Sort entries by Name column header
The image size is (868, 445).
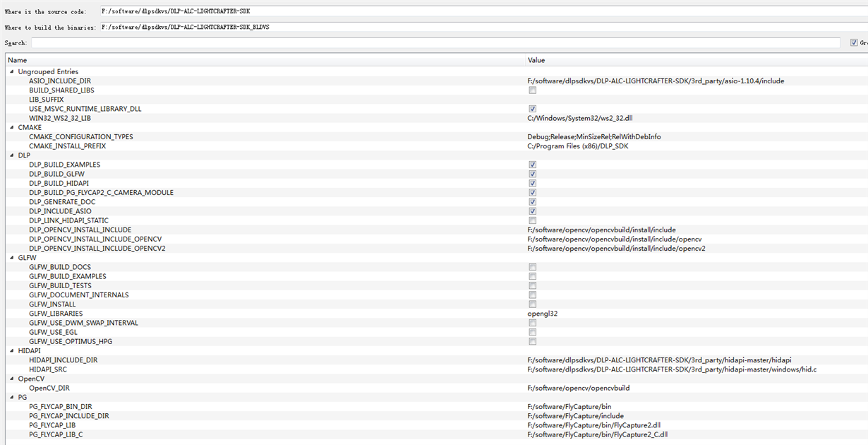pos(265,60)
